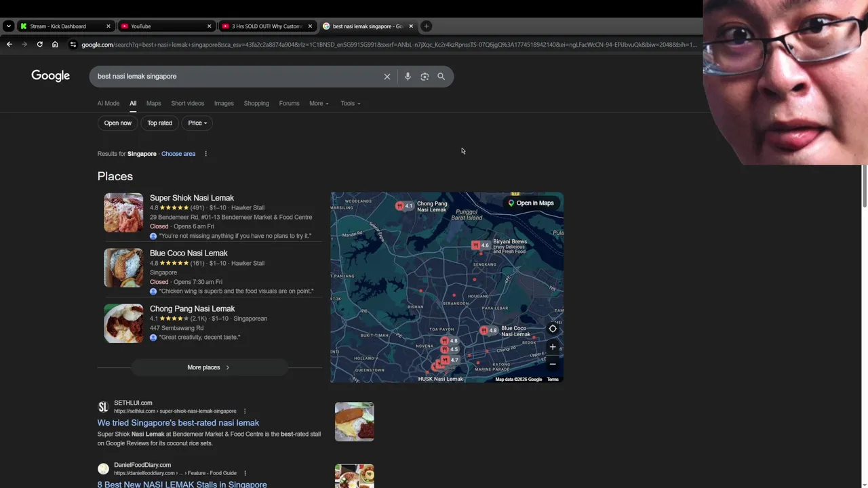
Task: Expand the More search categories dropdown
Action: [x=319, y=104]
